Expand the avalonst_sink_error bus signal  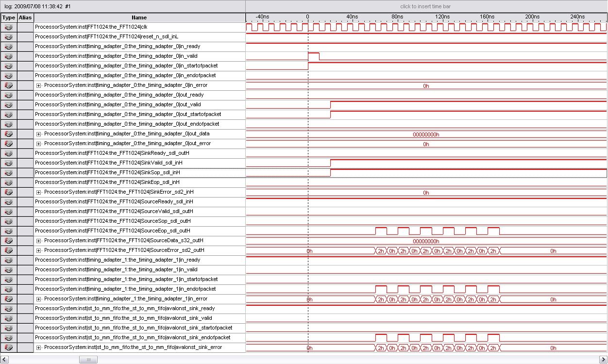(x=39, y=347)
